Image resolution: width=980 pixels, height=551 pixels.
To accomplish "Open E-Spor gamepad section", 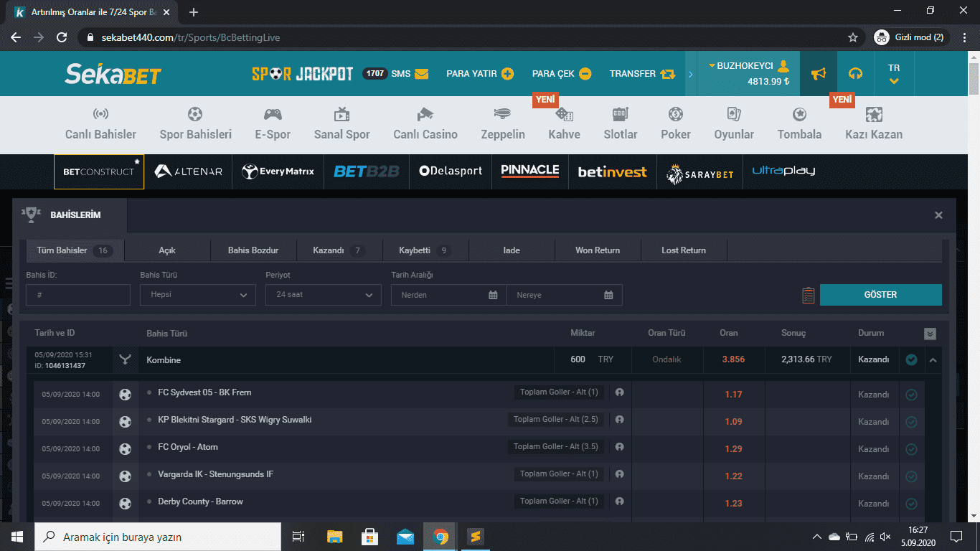I will tap(273, 124).
